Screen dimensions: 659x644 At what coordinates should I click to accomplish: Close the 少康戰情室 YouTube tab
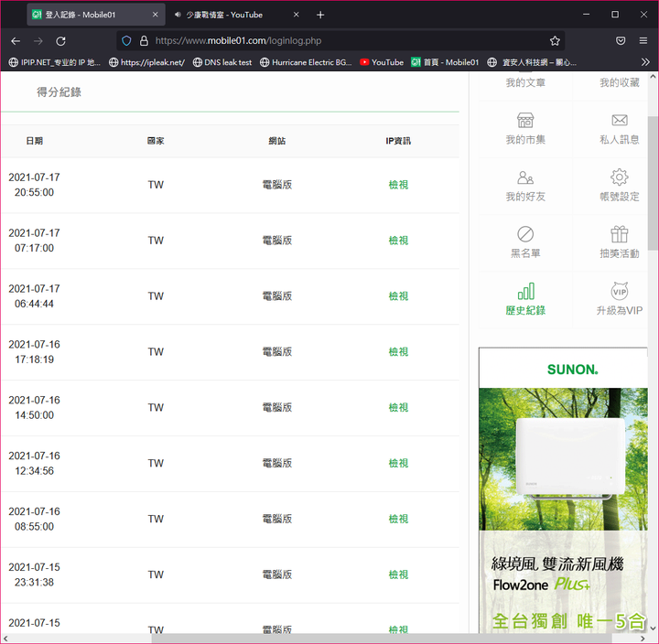coord(296,15)
